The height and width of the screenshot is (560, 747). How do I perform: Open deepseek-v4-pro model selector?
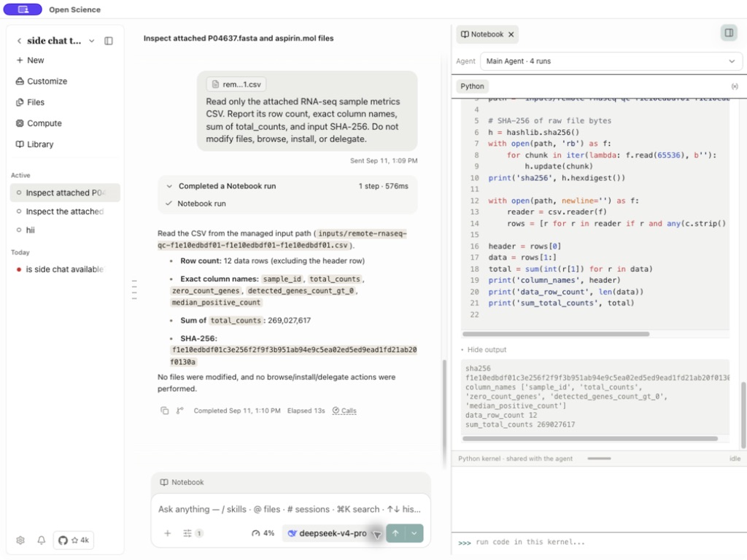pyautogui.click(x=332, y=534)
